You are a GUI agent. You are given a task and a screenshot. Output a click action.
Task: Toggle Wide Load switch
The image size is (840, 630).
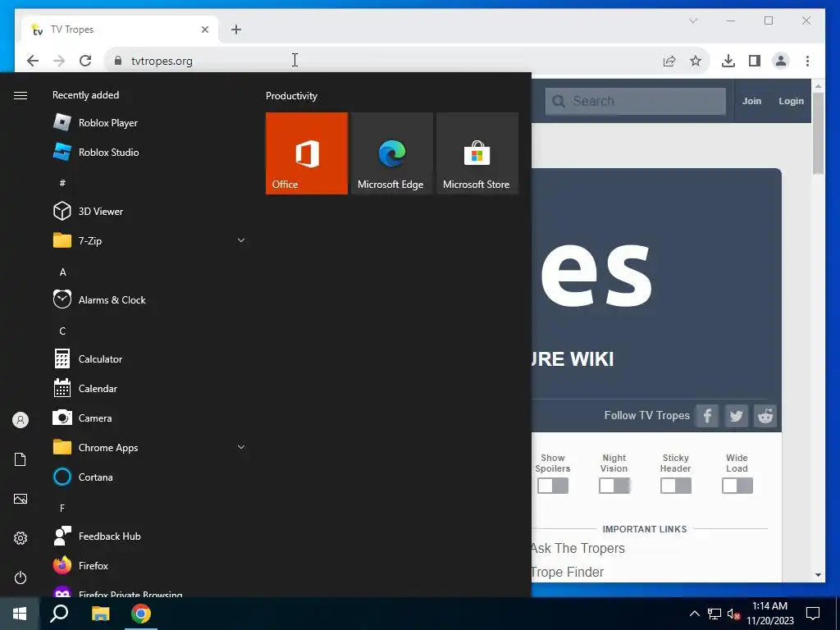click(x=737, y=486)
